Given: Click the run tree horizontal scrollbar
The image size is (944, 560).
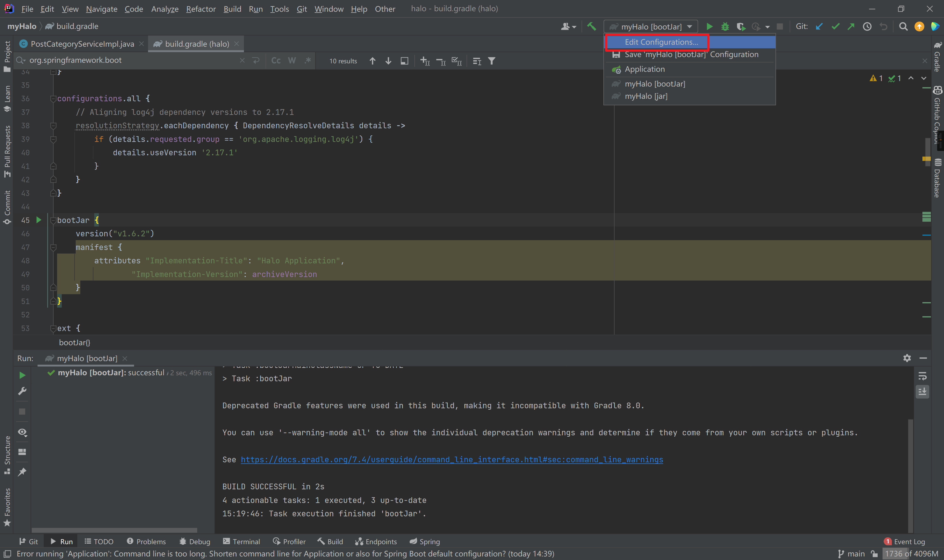Looking at the screenshot, I should point(114,530).
